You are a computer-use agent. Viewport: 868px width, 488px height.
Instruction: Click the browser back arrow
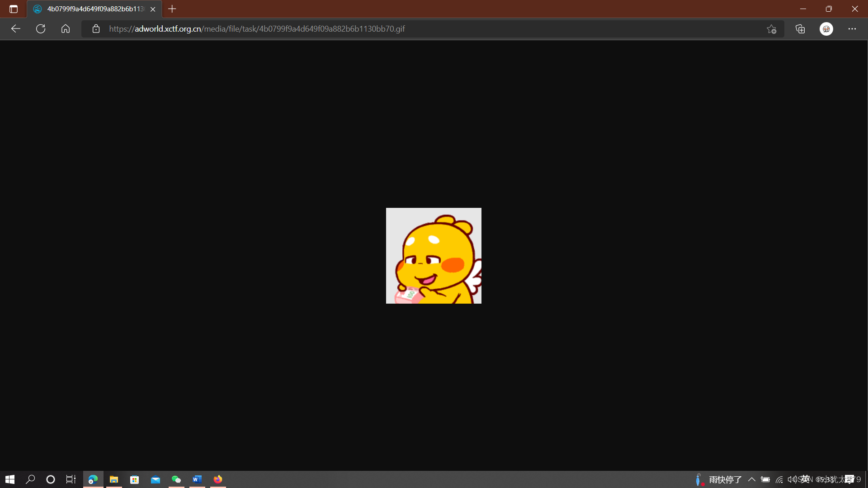tap(16, 29)
